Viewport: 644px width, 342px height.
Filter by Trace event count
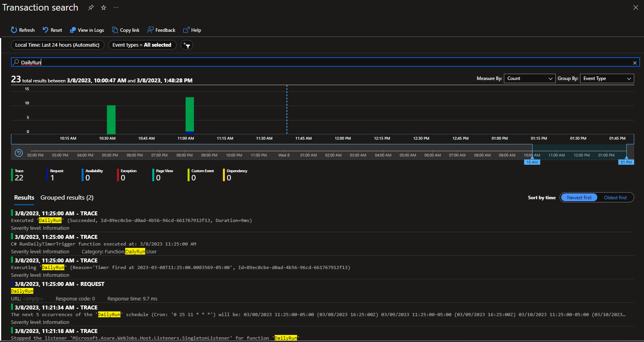click(18, 175)
